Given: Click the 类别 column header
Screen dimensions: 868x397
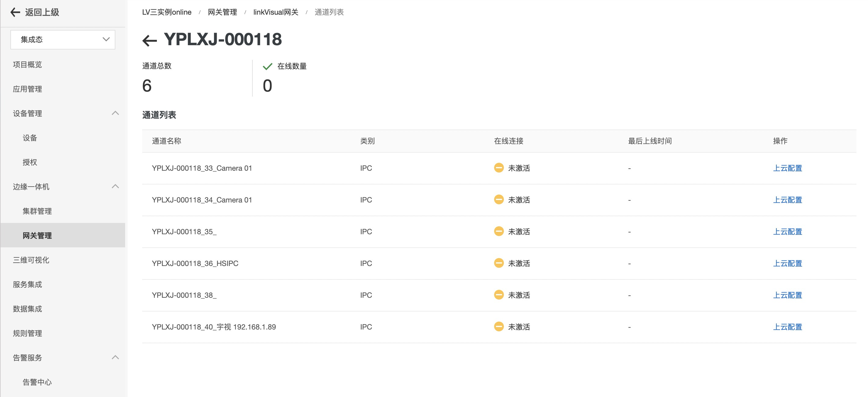Looking at the screenshot, I should [x=367, y=141].
